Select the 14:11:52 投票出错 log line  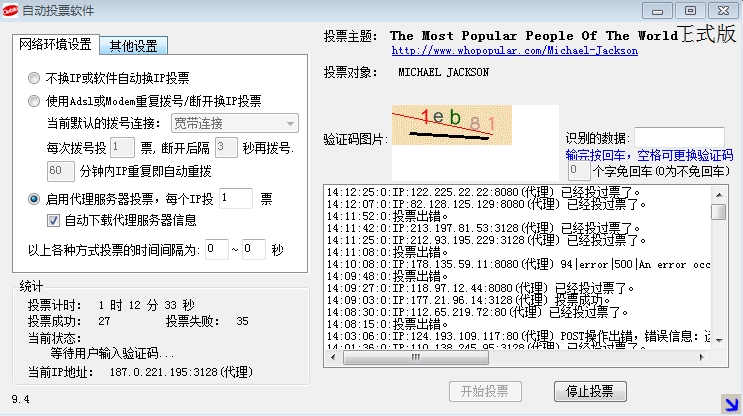[388, 216]
